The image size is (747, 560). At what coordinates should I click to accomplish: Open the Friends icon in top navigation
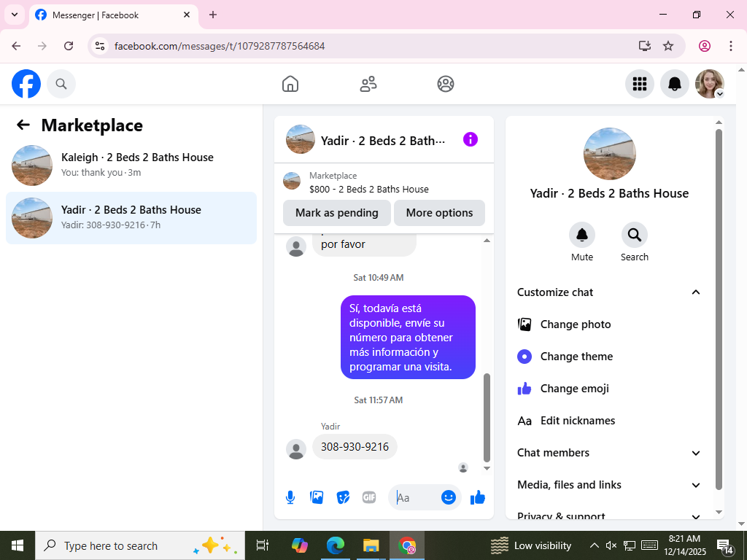tap(368, 85)
